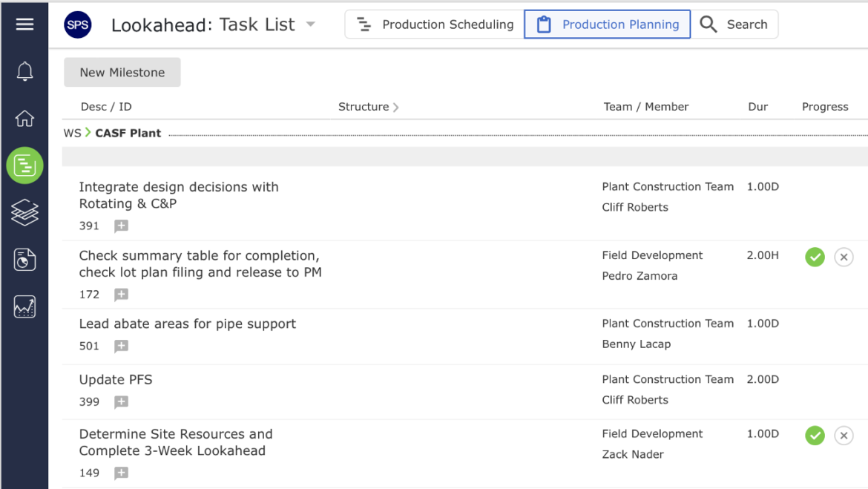Click member name Zack Nader
Screen dimensions: 868x489
click(x=633, y=454)
